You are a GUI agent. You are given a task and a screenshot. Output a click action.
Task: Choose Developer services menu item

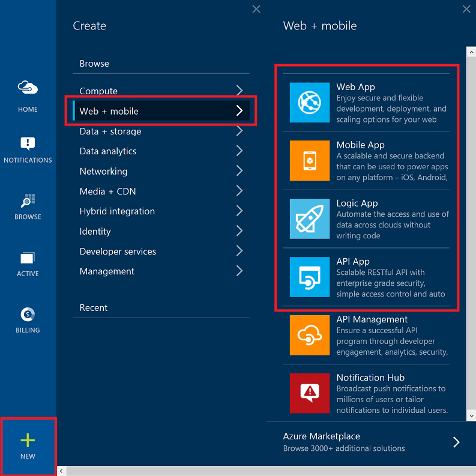(161, 252)
